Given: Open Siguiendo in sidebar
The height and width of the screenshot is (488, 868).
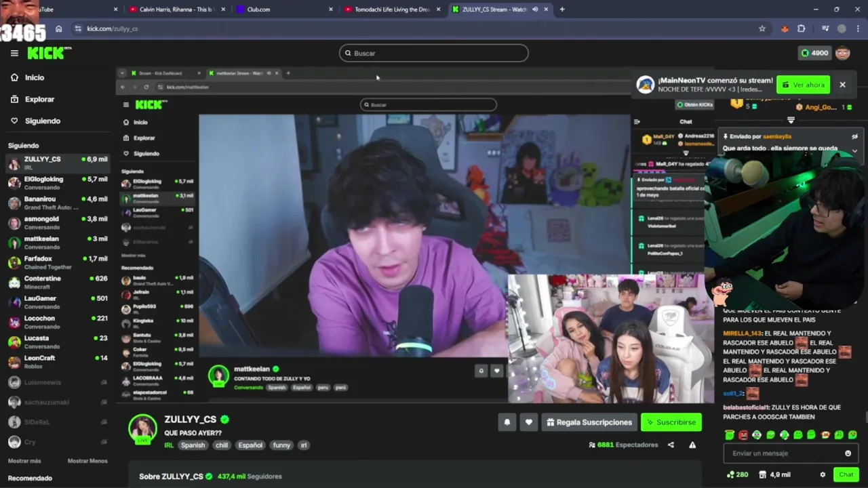Looking at the screenshot, I should pos(35,121).
